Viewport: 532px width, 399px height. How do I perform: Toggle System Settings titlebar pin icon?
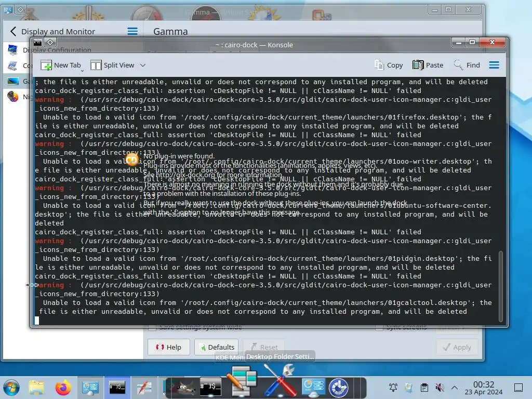click(x=21, y=10)
